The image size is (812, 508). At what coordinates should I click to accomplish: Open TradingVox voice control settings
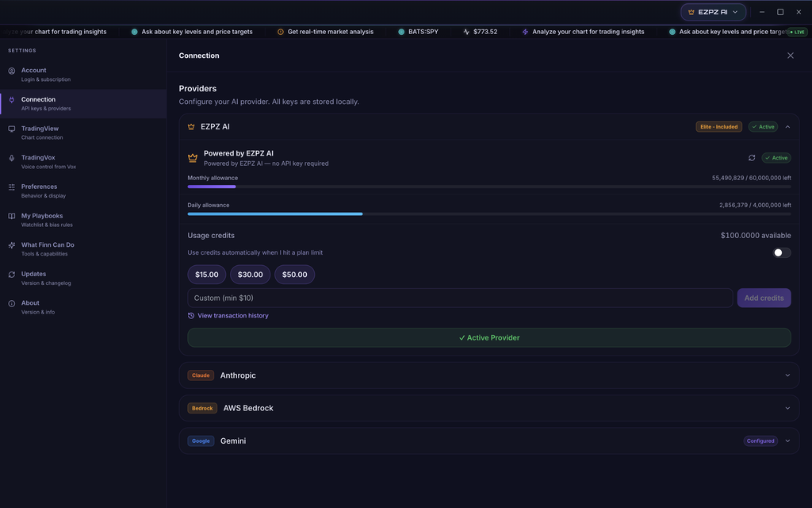[x=82, y=162]
